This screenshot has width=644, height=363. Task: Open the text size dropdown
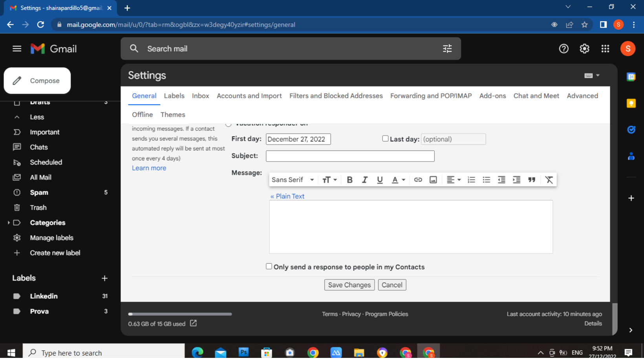coord(329,180)
